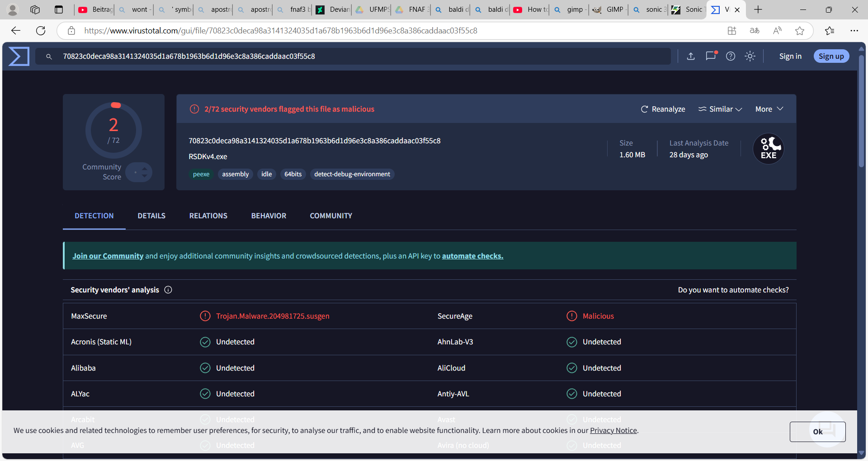Click Do you want to automate checks?
This screenshot has height=461, width=868.
coord(733,290)
